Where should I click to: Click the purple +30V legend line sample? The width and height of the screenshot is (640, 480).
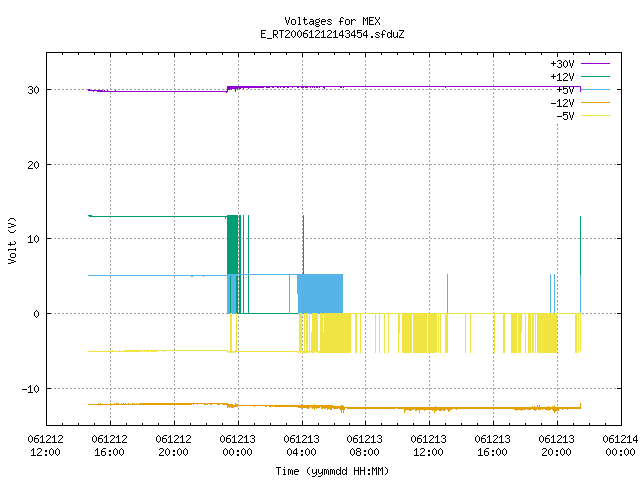pos(595,64)
